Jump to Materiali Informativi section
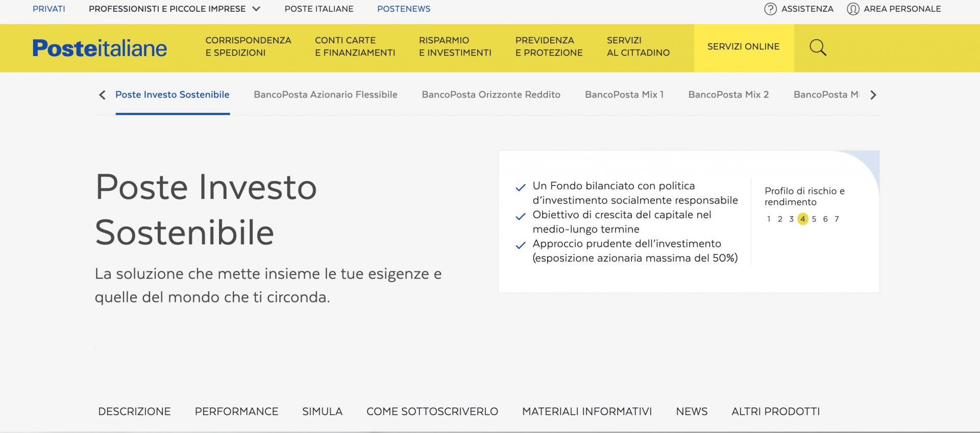This screenshot has width=980, height=433. (587, 412)
